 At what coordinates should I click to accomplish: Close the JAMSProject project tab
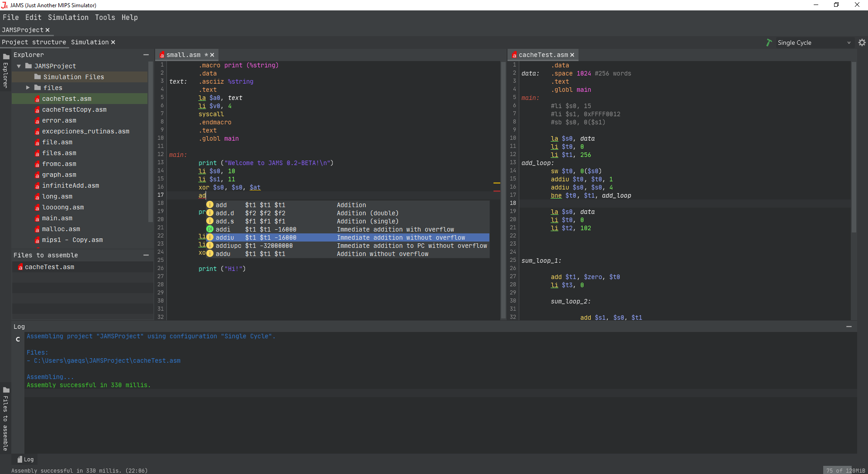coord(47,30)
